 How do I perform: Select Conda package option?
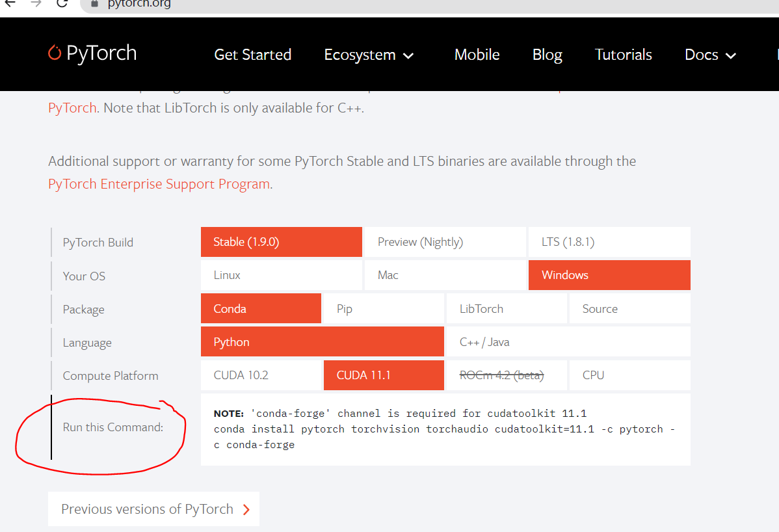(261, 308)
